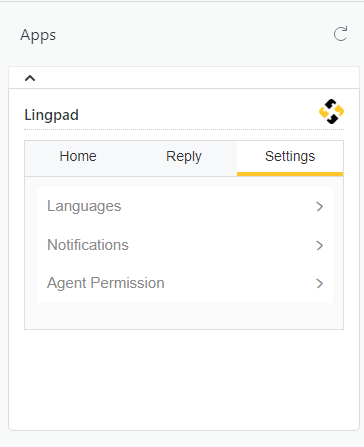Click the Lingpad app title
The width and height of the screenshot is (364, 447).
pos(52,115)
